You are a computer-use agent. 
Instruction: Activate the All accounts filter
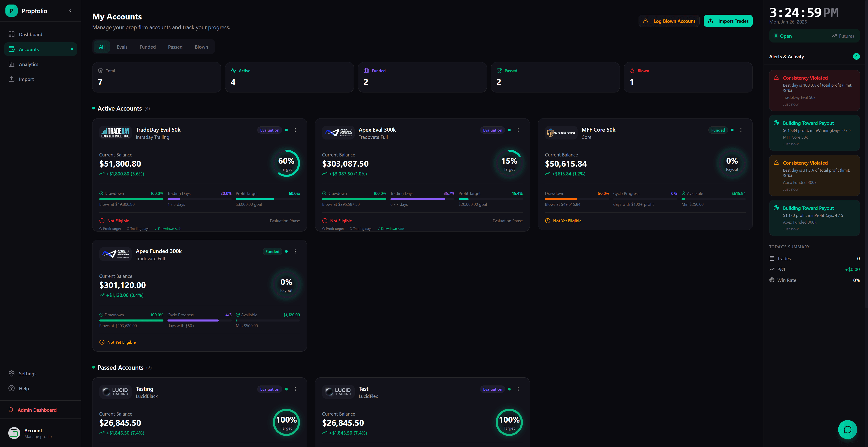[102, 47]
